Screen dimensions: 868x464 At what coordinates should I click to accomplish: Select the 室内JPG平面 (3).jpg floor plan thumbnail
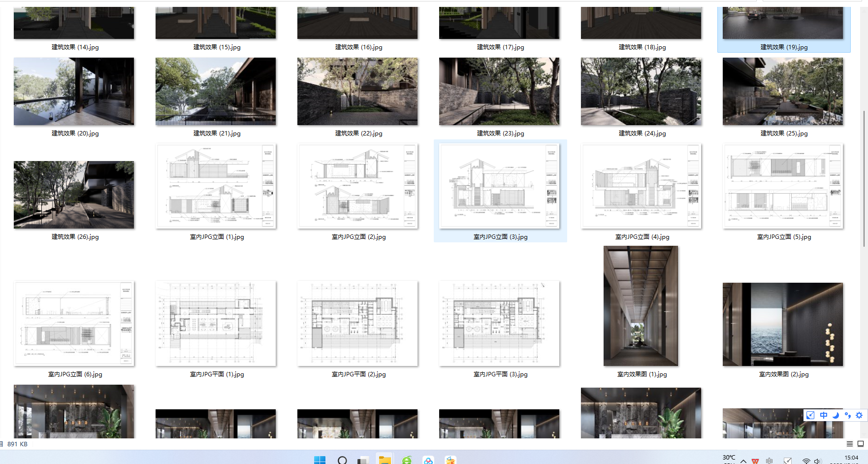click(x=499, y=324)
